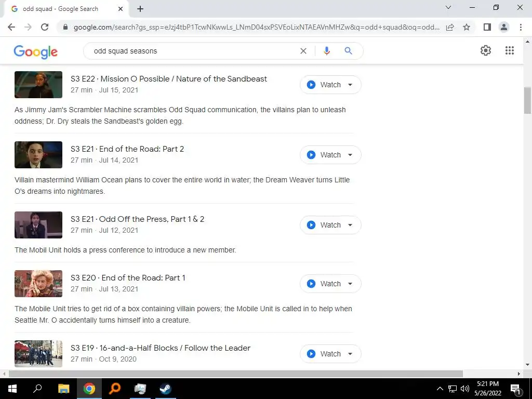The height and width of the screenshot is (399, 532).
Task: Open the network icon in tray
Action: (x=453, y=389)
